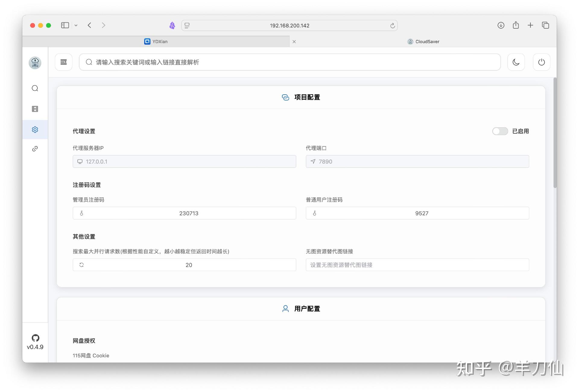
Task: Open the GitHub icon above v0.4.9
Action: 35,338
